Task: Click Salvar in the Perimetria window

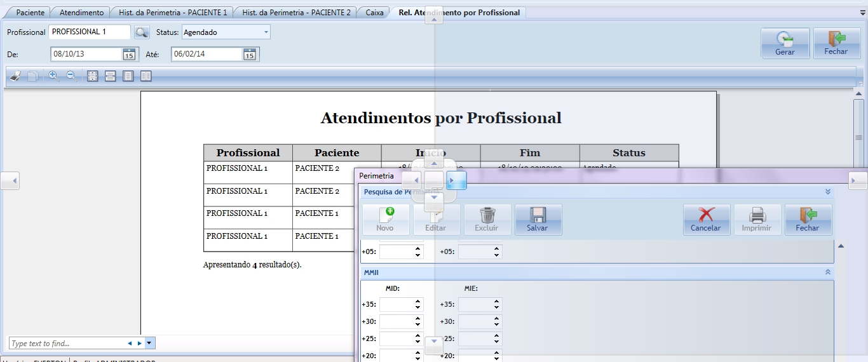Action: pyautogui.click(x=538, y=220)
